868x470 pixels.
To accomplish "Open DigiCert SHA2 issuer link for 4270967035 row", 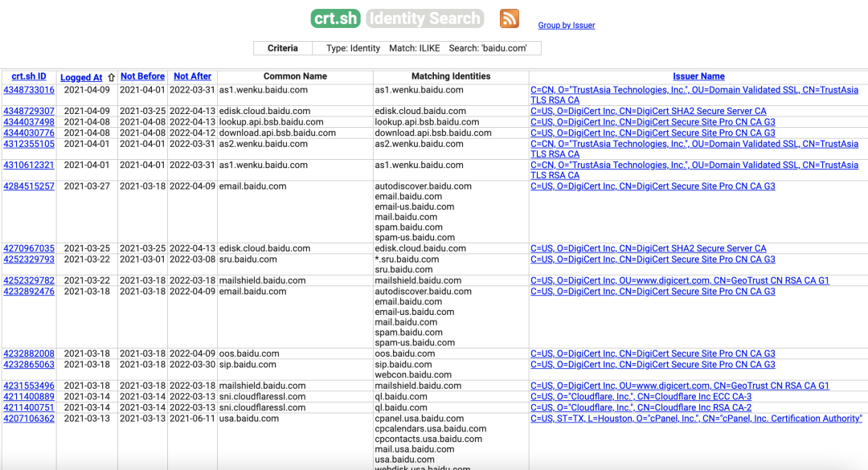I will point(649,248).
